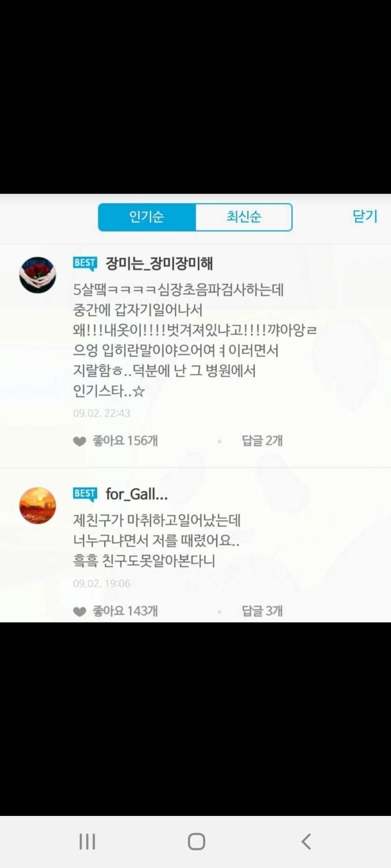Like the comment with 156 likes
Viewport: 391px width, 868px height.
click(80, 441)
